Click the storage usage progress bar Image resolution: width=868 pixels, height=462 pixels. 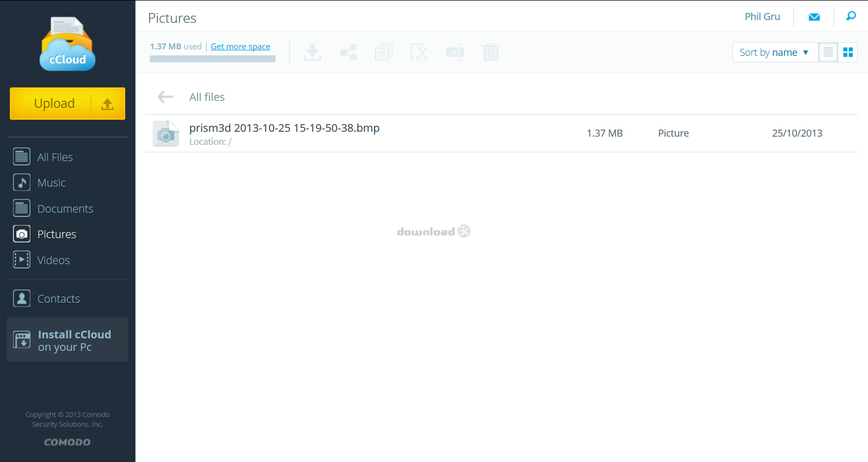(213, 59)
